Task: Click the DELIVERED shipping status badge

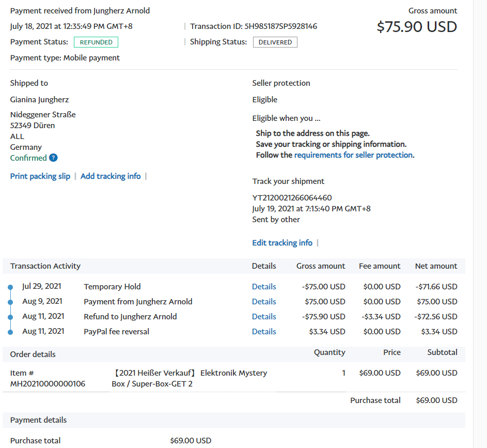Action: pyautogui.click(x=275, y=42)
